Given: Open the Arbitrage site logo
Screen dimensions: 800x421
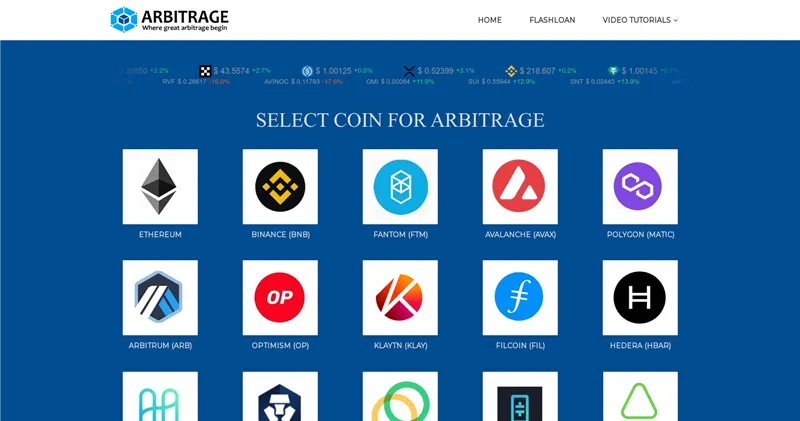Looking at the screenshot, I should (x=169, y=20).
